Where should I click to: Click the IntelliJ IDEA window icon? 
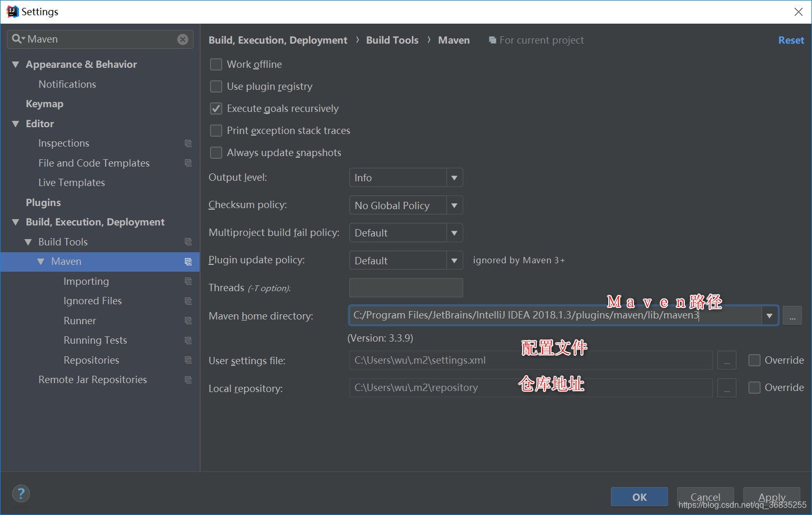[x=12, y=12]
